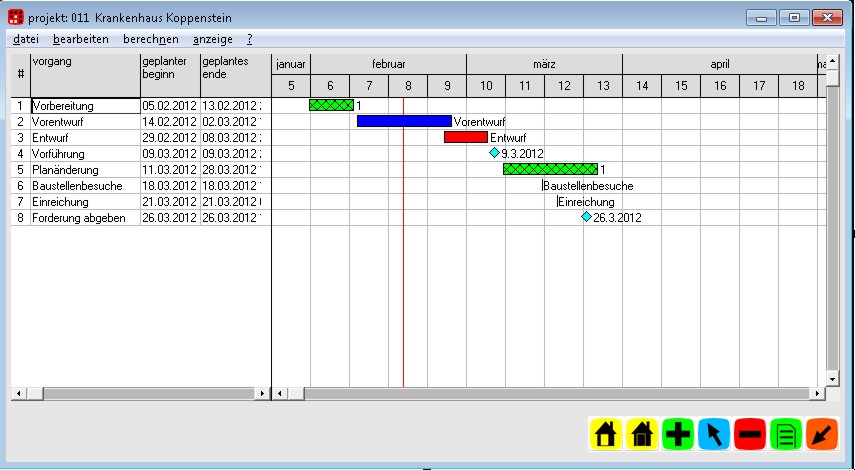Screen dimensions: 855x470
Task: Click the start date 14.02.2012 cell
Action: pos(170,122)
